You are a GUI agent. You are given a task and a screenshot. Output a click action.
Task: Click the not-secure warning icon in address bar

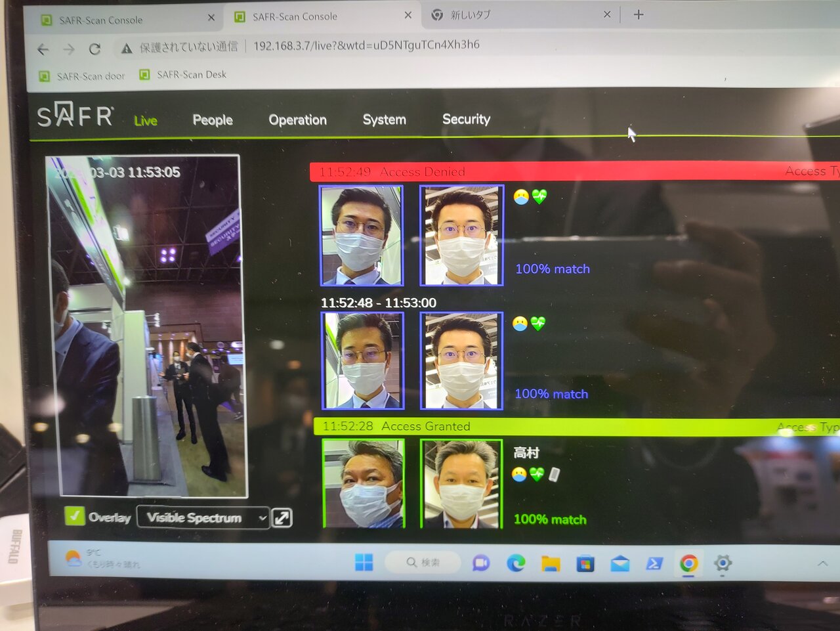click(127, 48)
